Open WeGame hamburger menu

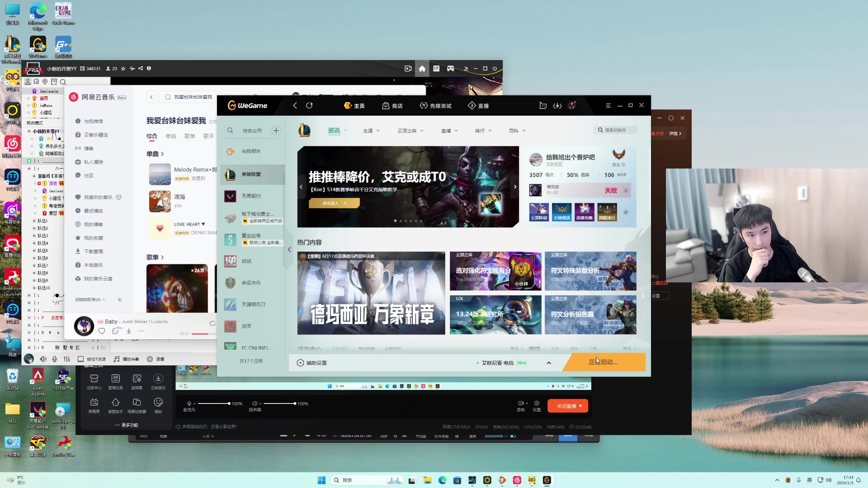point(609,105)
